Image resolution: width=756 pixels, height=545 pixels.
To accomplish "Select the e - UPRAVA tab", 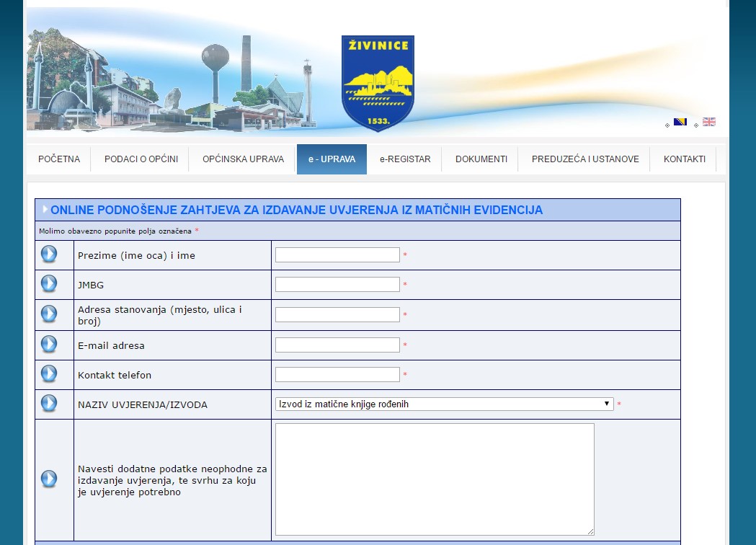I will click(332, 159).
